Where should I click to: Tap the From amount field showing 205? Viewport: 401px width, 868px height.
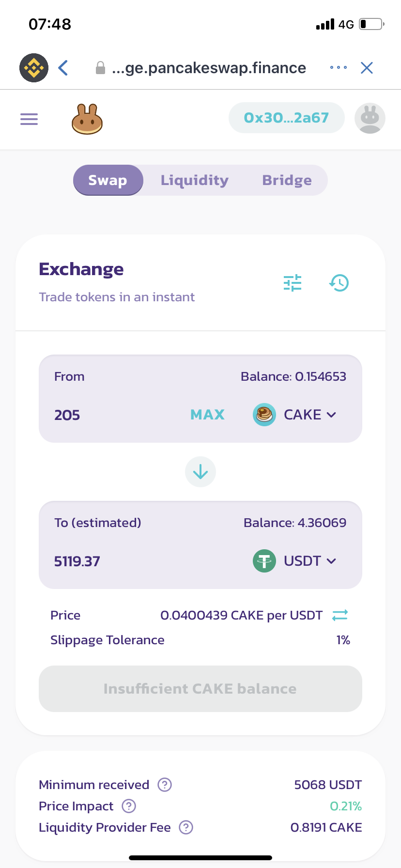point(116,415)
